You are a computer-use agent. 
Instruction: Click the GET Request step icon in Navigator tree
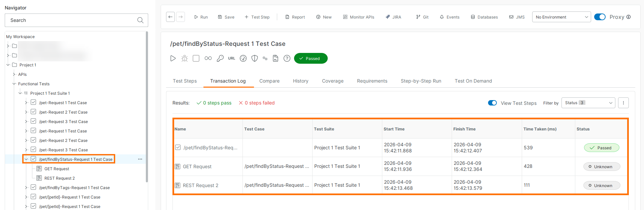pyautogui.click(x=39, y=169)
